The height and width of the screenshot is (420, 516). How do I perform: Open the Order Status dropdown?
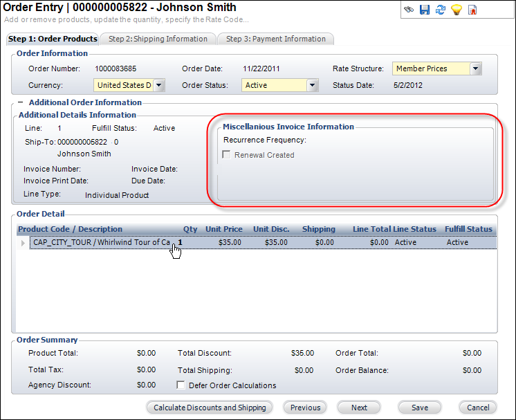[312, 85]
